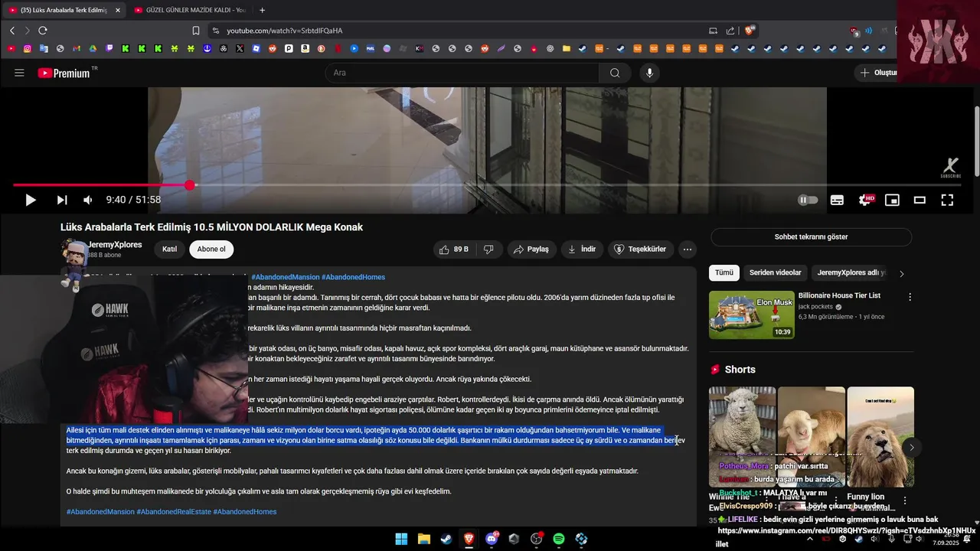This screenshot has height=551, width=980.
Task: Open jack pockets channel link
Action: [815, 306]
